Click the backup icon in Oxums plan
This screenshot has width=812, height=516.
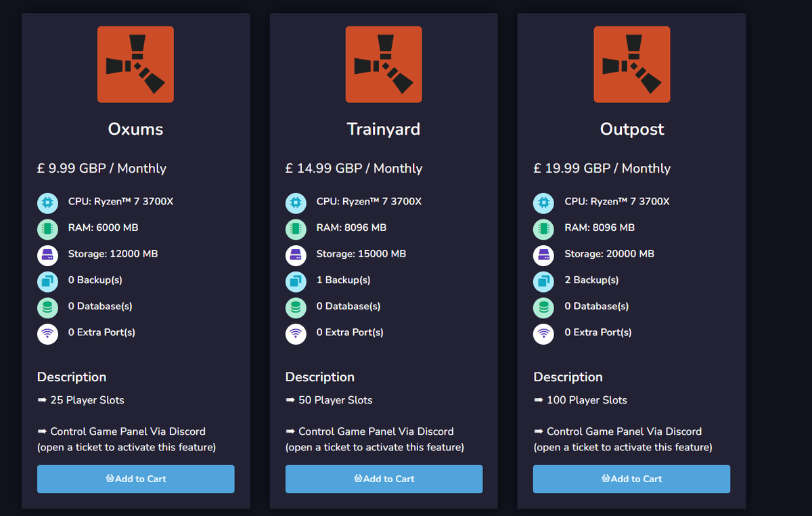pyautogui.click(x=47, y=280)
